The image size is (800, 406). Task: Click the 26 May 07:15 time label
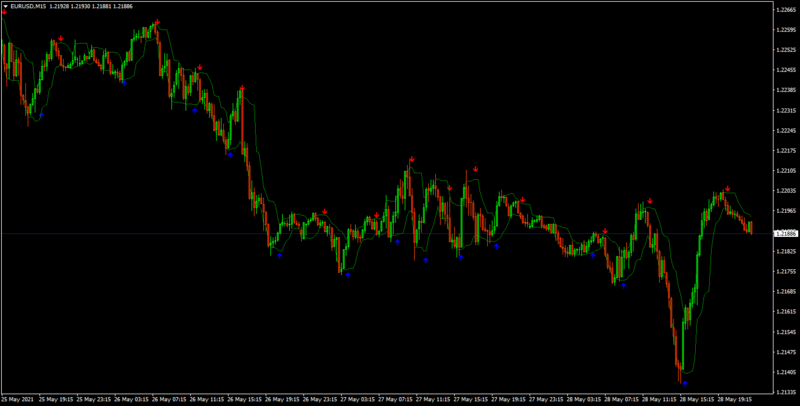(169, 399)
